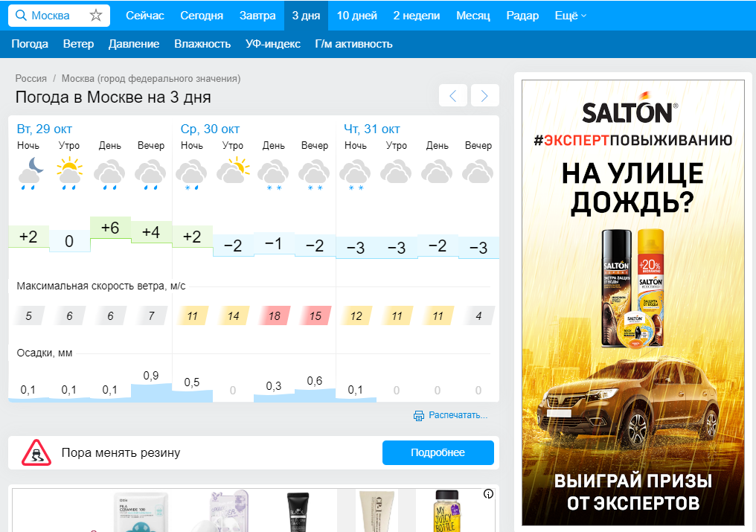Select the 3 дня tab
The width and height of the screenshot is (756, 532).
click(306, 16)
